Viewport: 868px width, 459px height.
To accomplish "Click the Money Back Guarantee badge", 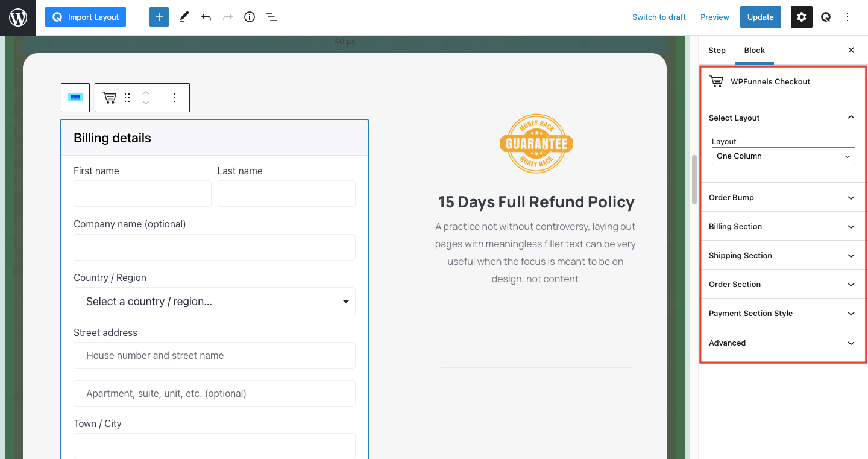I will pyautogui.click(x=536, y=144).
